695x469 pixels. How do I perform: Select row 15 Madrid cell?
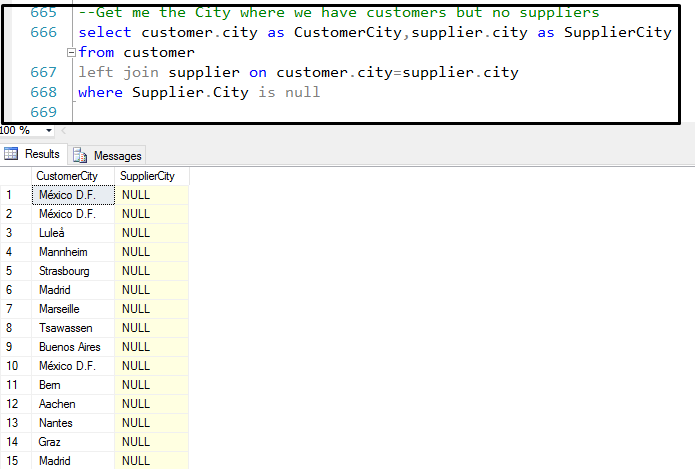click(x=73, y=461)
